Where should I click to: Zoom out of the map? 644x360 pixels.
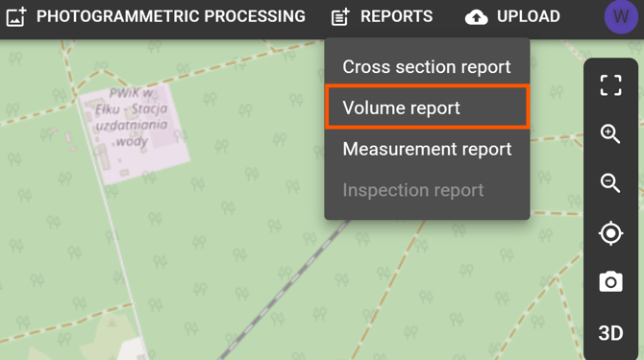point(610,182)
